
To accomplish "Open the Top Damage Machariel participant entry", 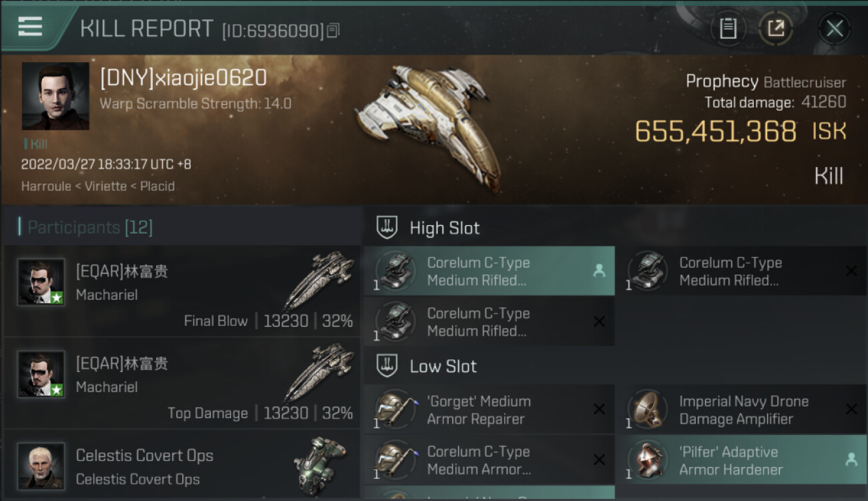I will coord(182,383).
